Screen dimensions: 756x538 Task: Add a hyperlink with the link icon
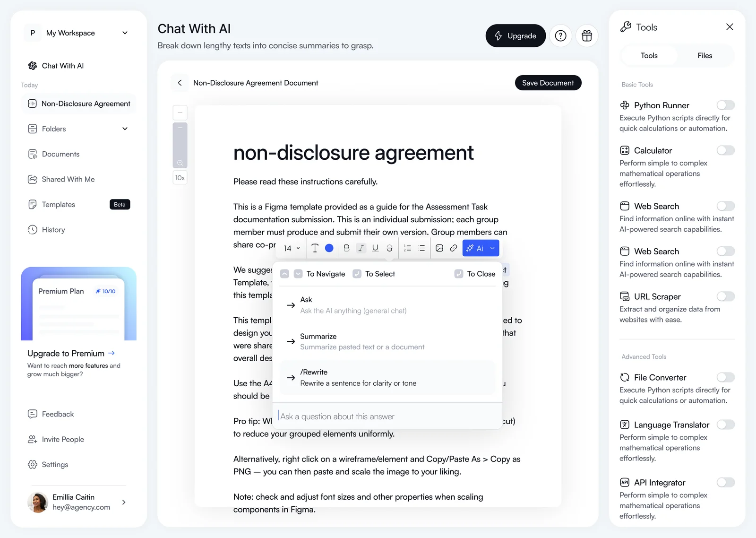click(x=454, y=248)
